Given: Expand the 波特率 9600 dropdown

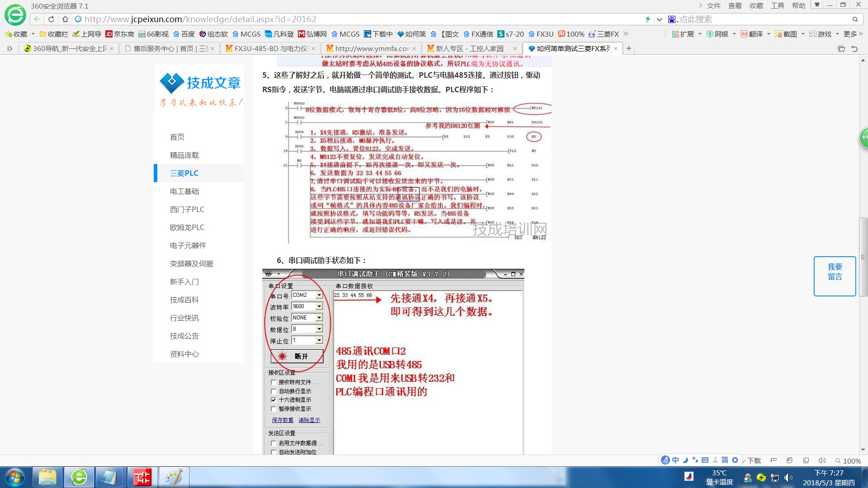Looking at the screenshot, I should [319, 306].
